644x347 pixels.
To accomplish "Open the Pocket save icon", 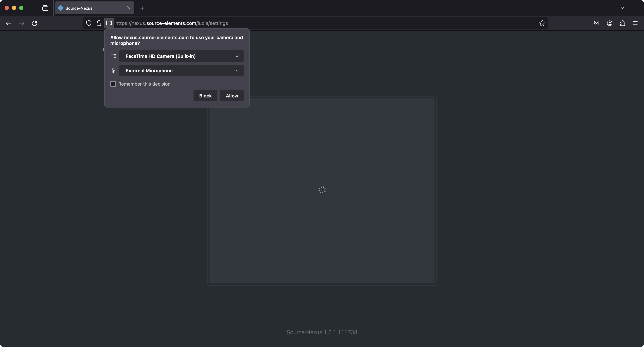I will click(x=596, y=23).
